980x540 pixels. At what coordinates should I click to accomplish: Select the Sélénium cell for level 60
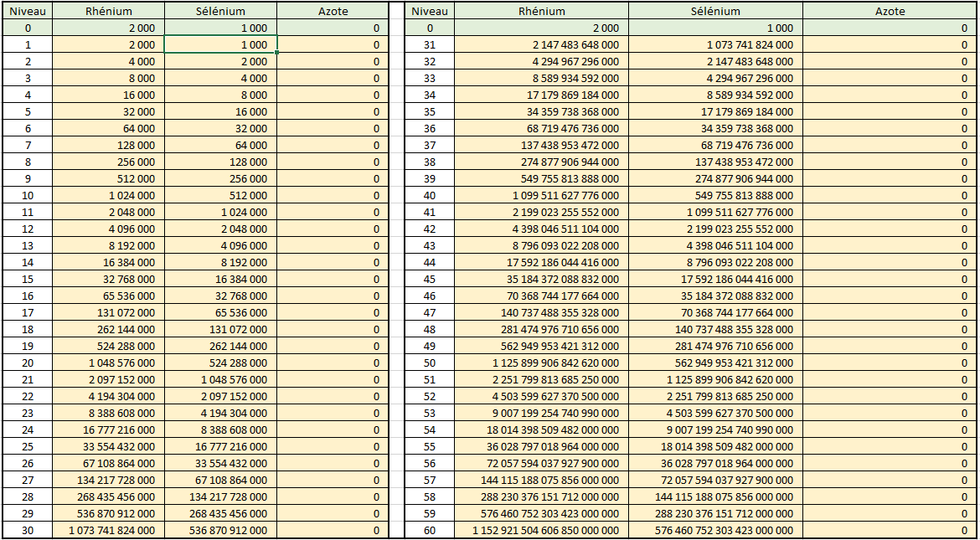(715, 530)
